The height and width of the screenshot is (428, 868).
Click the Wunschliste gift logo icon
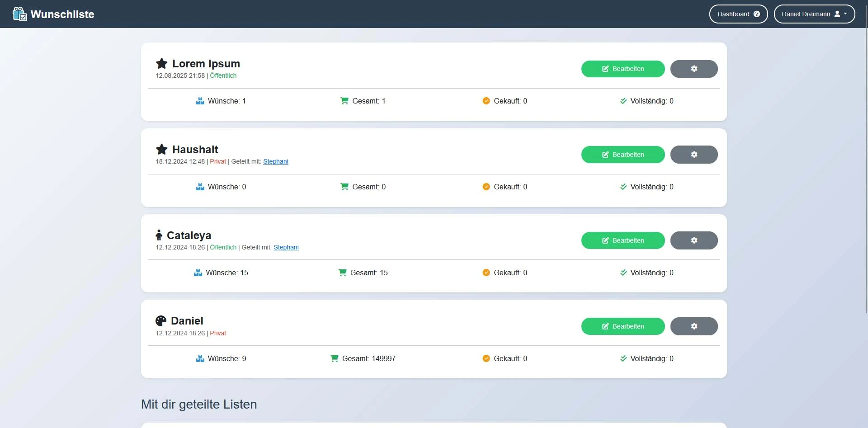pos(20,14)
